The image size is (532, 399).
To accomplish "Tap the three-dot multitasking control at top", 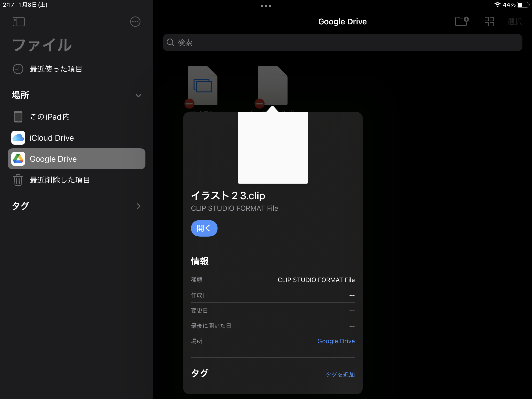I will [266, 6].
